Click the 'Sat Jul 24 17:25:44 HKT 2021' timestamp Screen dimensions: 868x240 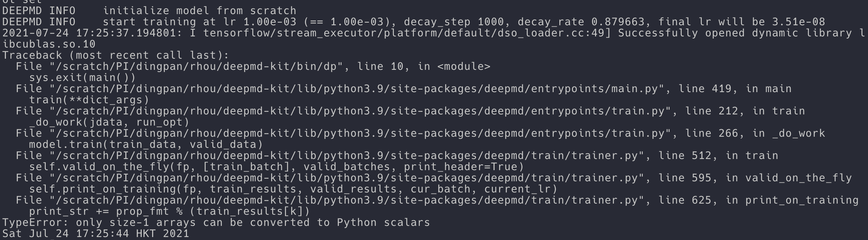click(x=96, y=234)
